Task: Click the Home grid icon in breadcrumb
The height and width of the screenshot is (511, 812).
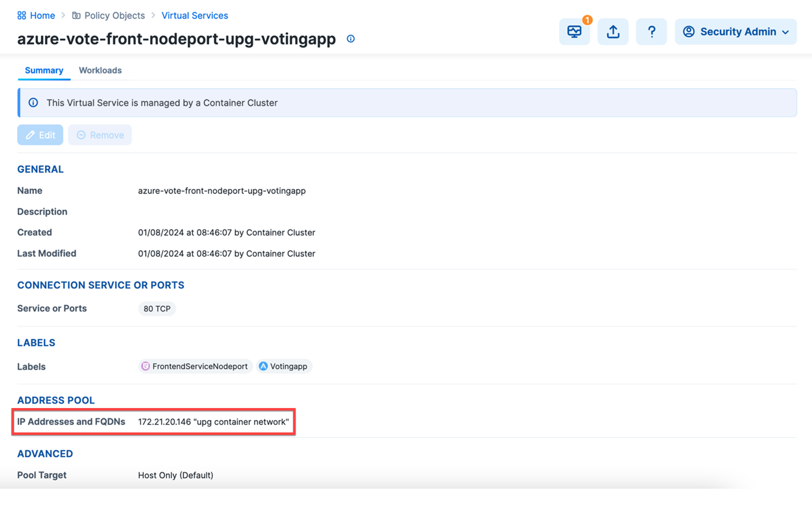Action: 22,15
